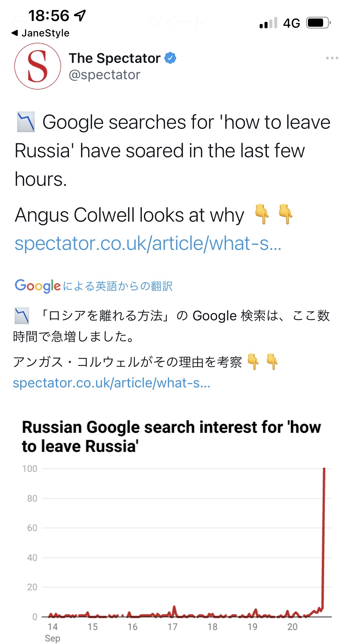This screenshot has width=355, height=644.
Task: Tap the Google logo in translation attribution
Action: (x=38, y=286)
